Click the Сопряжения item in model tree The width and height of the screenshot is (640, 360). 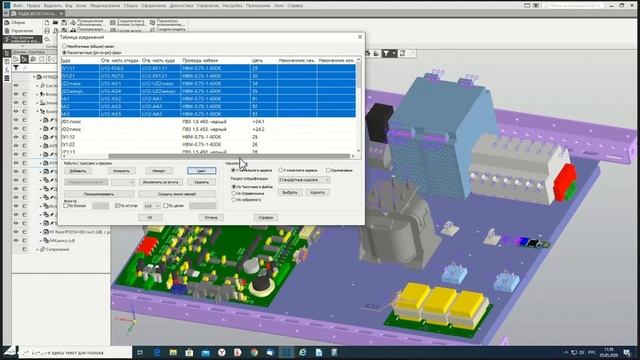(57, 249)
